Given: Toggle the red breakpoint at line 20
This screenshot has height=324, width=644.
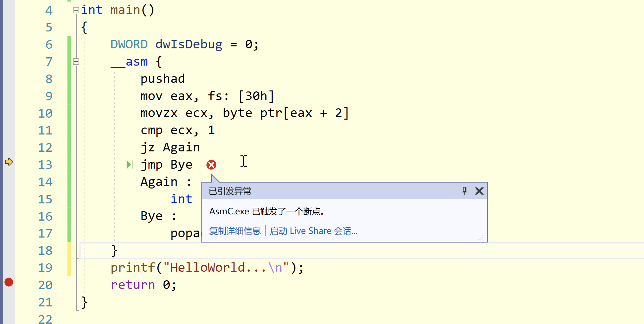Looking at the screenshot, I should tap(9, 282).
